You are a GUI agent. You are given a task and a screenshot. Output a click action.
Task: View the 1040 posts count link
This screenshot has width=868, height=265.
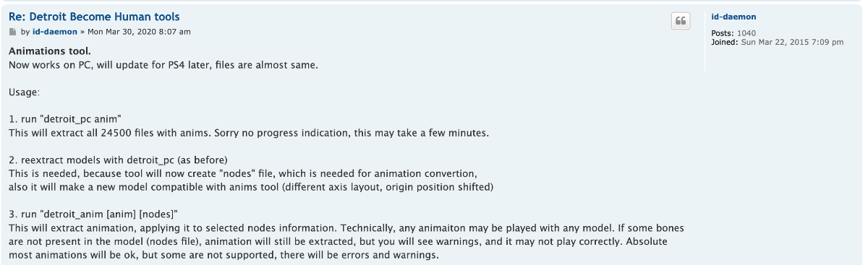click(x=746, y=33)
